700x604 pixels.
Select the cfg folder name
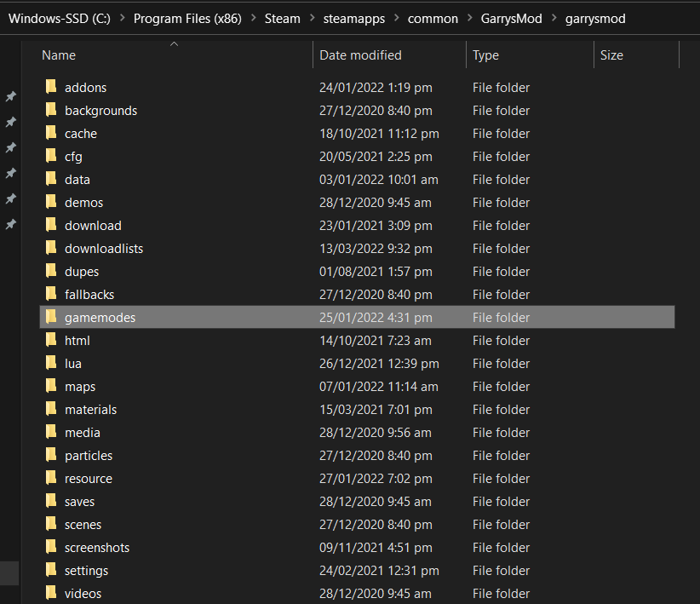click(73, 157)
